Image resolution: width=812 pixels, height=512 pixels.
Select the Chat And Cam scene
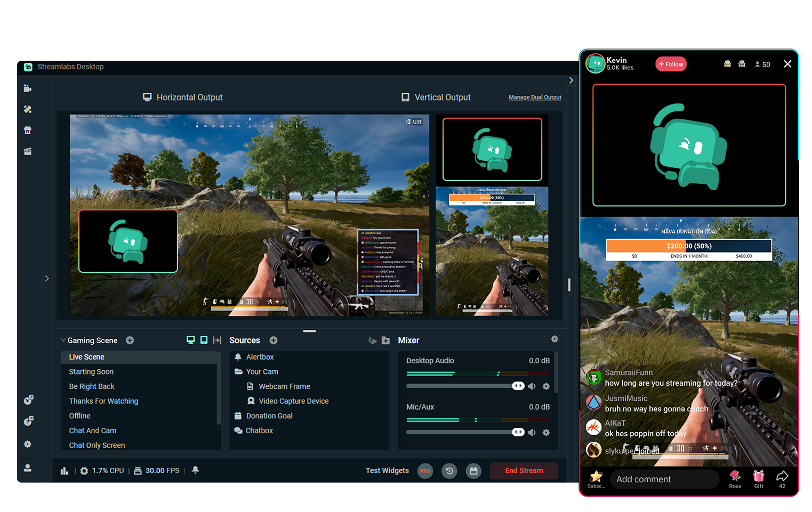click(x=92, y=430)
